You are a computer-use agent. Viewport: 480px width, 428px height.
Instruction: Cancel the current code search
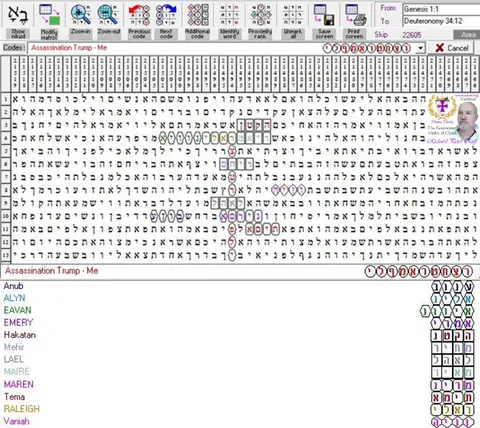450,48
